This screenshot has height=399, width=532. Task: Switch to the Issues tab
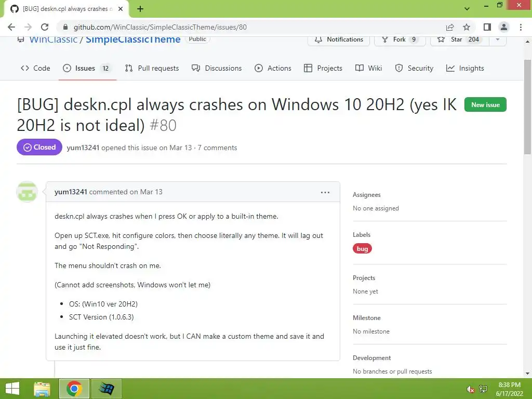(x=87, y=68)
